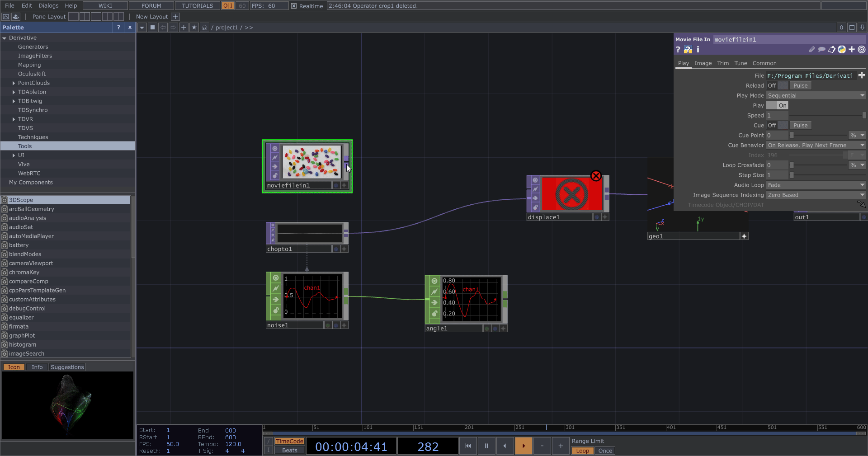Select chromaKey in the palette list
Image resolution: width=868 pixels, height=456 pixels.
(x=24, y=273)
